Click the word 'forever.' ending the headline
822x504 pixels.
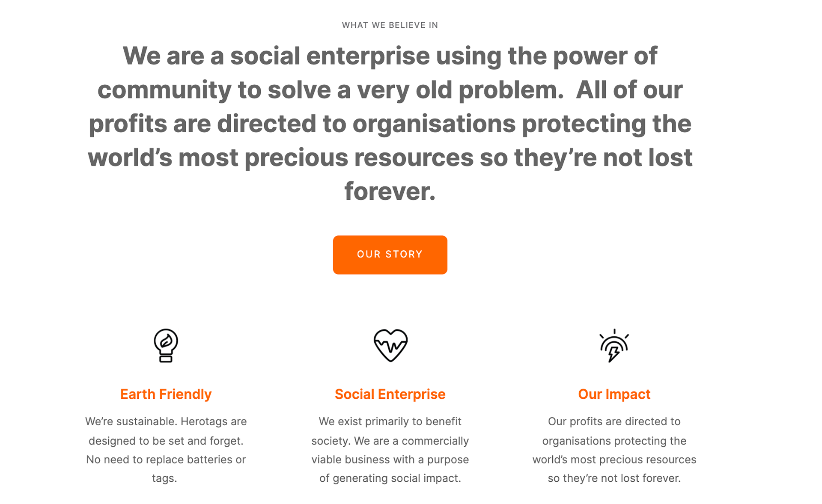point(390,191)
